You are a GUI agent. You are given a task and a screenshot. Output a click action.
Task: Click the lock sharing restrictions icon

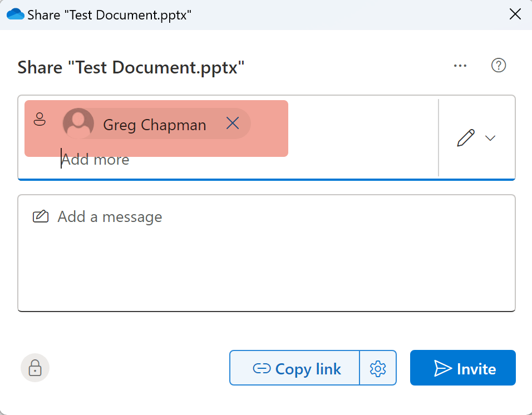pos(35,368)
